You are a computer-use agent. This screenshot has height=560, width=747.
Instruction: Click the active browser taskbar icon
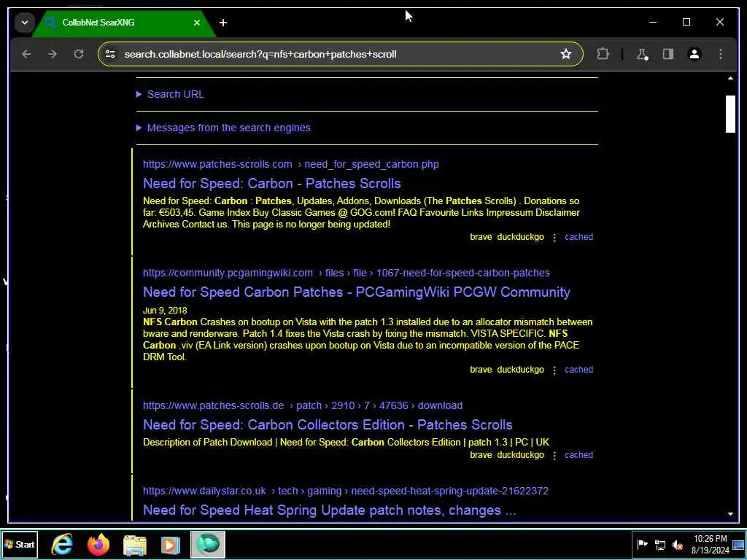click(208, 544)
